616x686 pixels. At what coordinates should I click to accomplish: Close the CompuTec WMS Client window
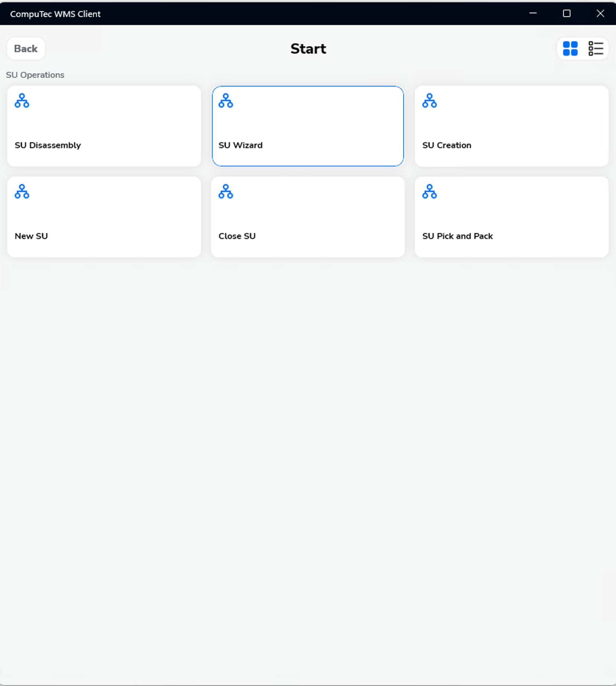point(600,14)
